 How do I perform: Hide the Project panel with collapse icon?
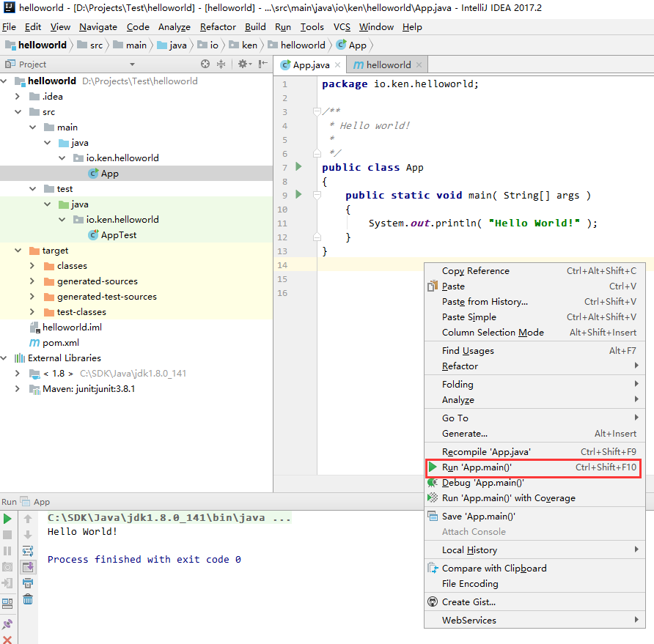[263, 64]
